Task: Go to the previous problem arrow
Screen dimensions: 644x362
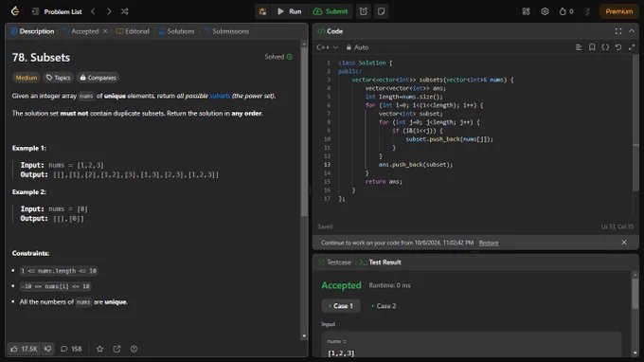Action: point(93,11)
